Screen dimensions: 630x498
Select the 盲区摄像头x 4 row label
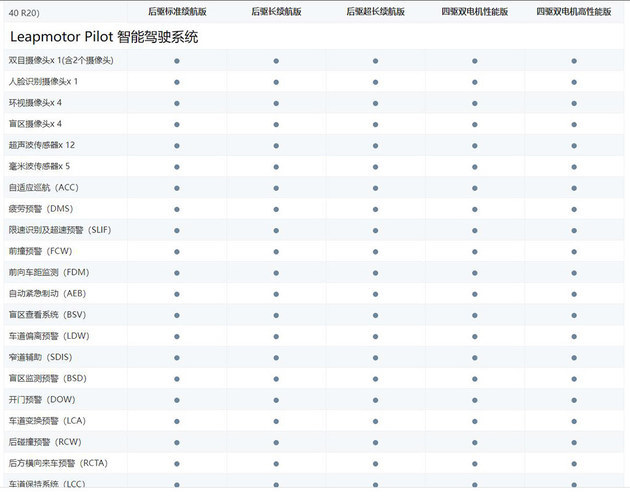coord(35,124)
